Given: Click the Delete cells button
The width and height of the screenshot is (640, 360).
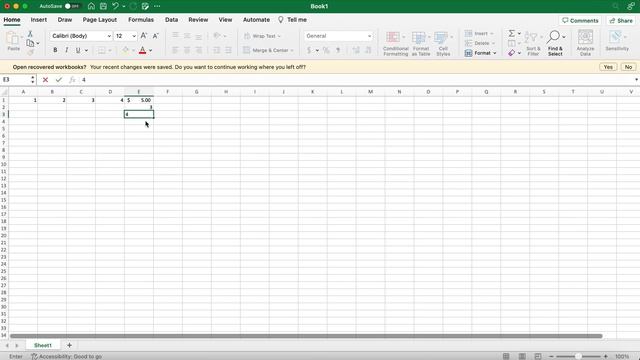Looking at the screenshot, I should tap(480, 43).
